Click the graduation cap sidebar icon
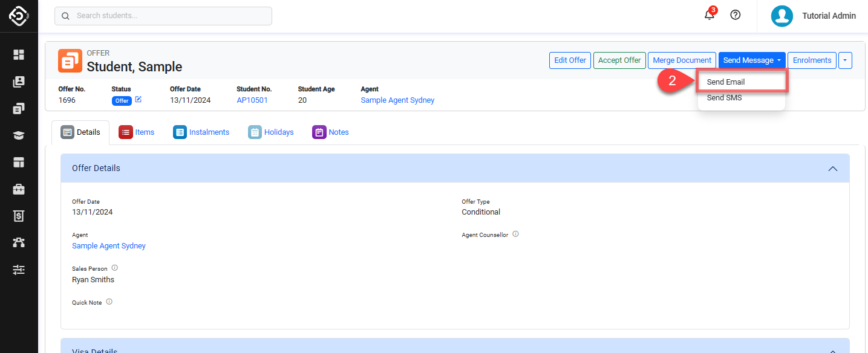Screen dimensions: 868x353 (19, 135)
